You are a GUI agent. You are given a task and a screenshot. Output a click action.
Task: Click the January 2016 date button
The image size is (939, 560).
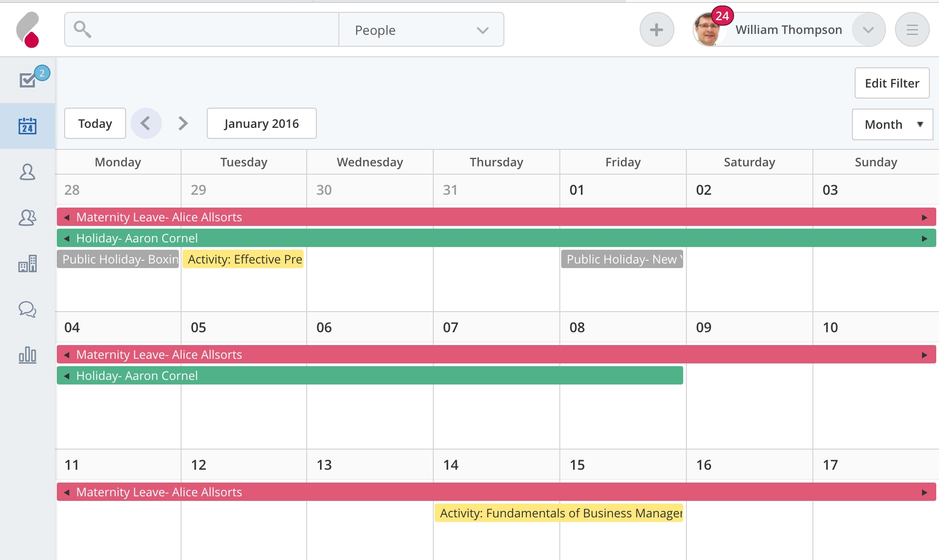[x=261, y=123]
